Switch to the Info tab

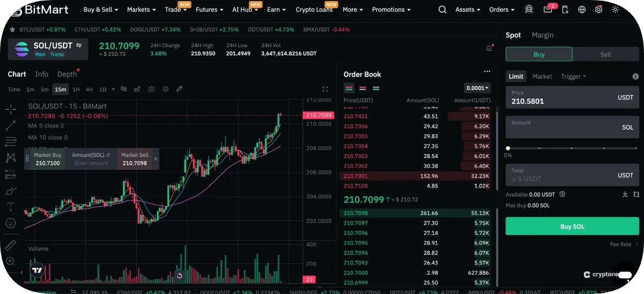(x=41, y=74)
